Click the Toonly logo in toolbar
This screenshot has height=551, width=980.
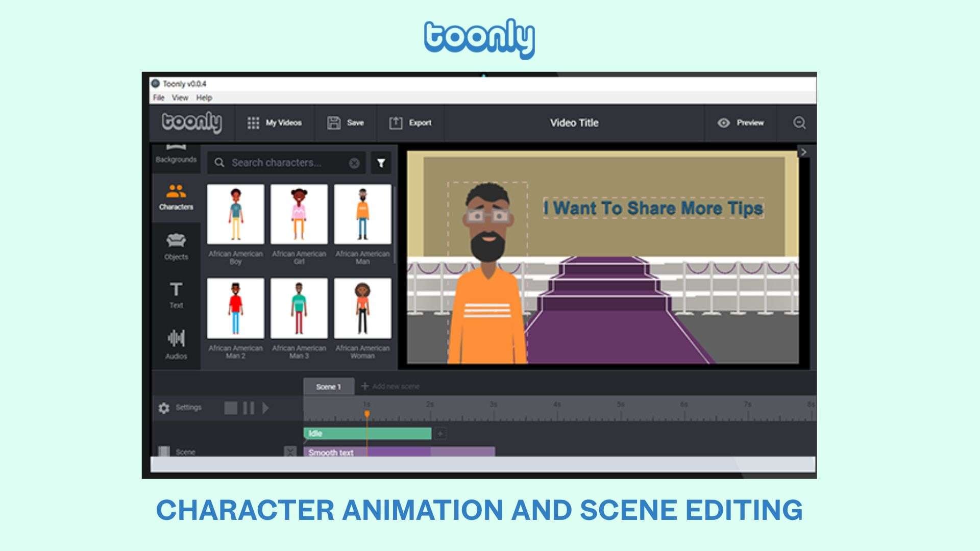pyautogui.click(x=192, y=123)
